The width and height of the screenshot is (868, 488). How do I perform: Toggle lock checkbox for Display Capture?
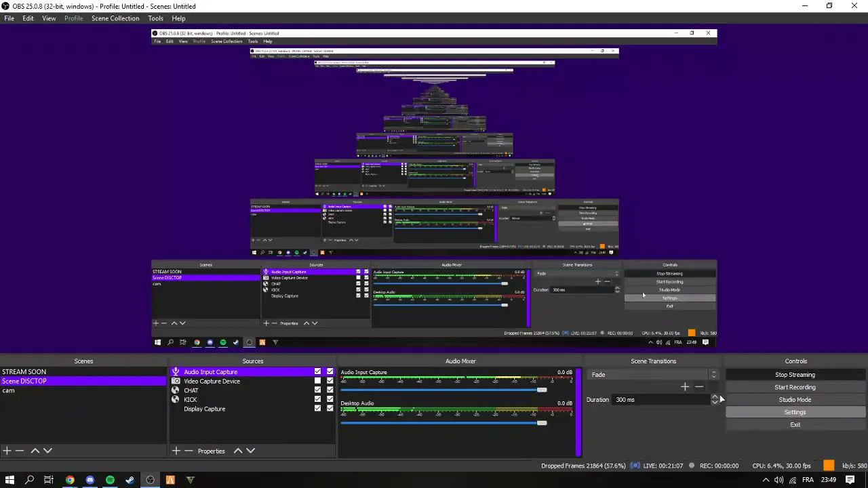tap(330, 409)
